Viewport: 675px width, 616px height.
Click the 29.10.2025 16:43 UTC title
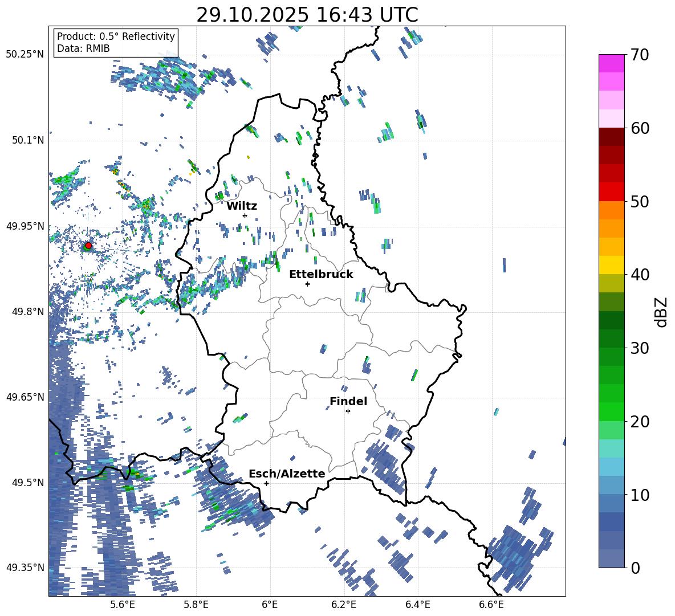point(307,15)
